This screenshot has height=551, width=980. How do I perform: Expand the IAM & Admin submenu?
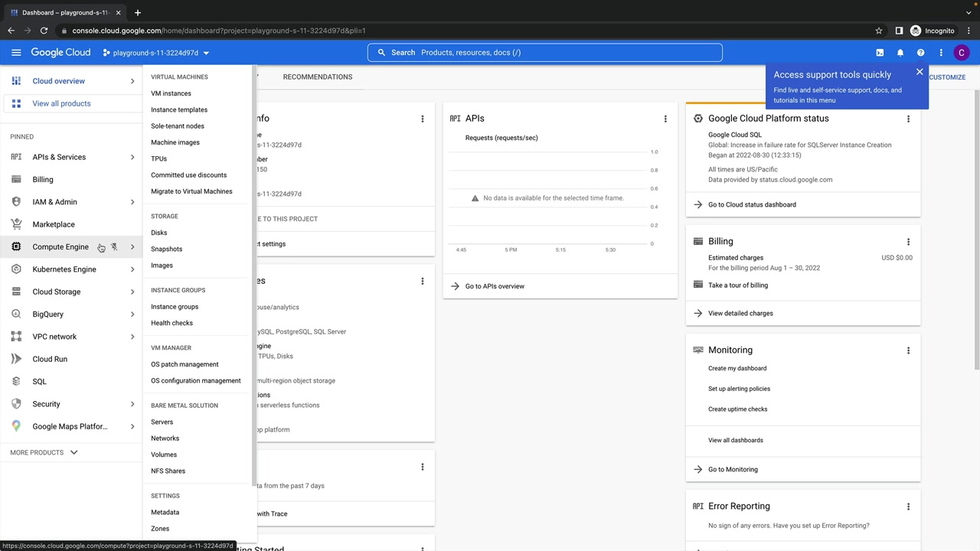click(x=132, y=202)
